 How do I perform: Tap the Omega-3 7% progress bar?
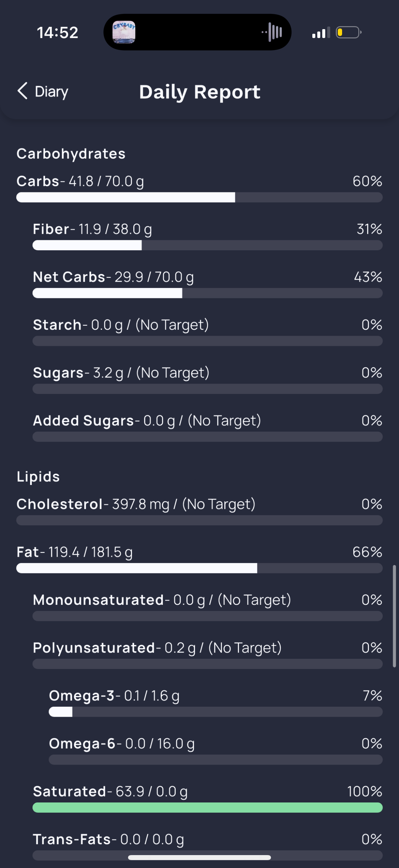(215, 711)
